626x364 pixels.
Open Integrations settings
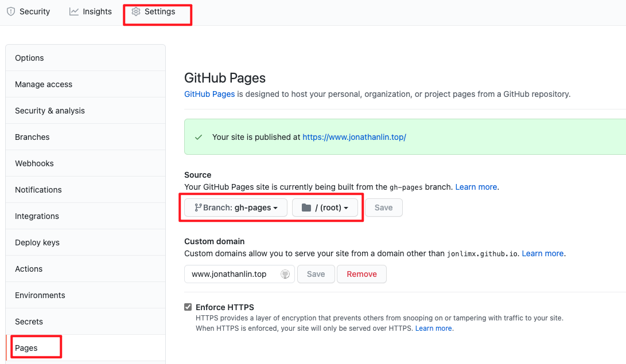[85, 216]
